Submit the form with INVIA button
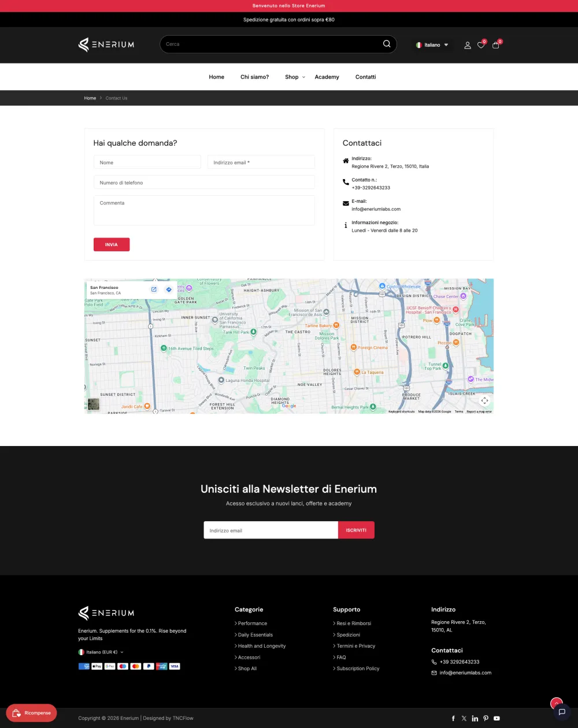This screenshot has height=728, width=578. pos(112,244)
